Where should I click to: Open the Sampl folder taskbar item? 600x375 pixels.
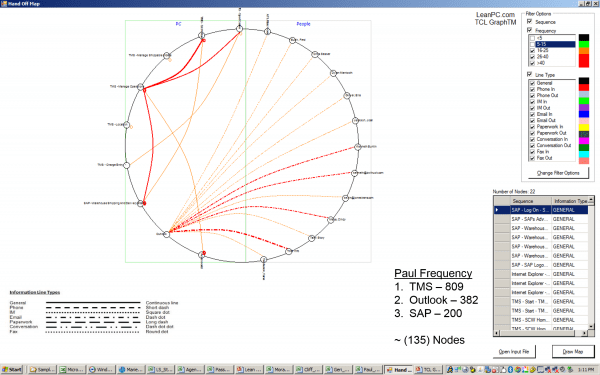pyautogui.click(x=42, y=370)
